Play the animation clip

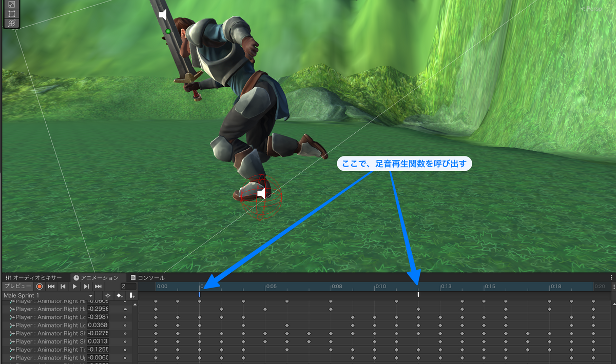(x=75, y=286)
